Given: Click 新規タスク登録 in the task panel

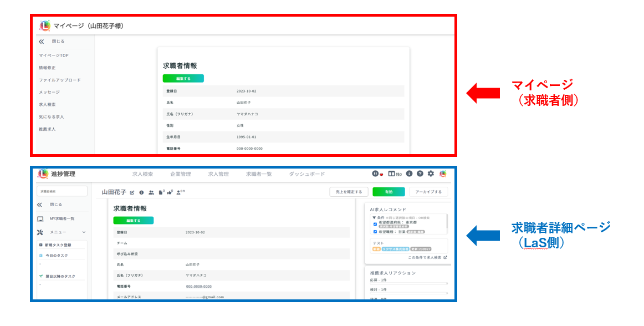Looking at the screenshot, I should 58,245.
